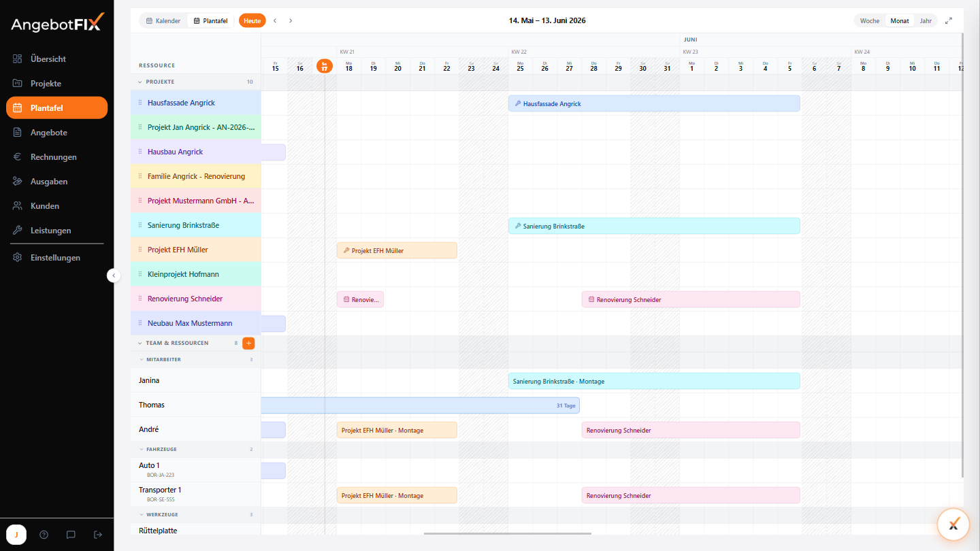Select Projekt Jan Angrick resource row

pyautogui.click(x=196, y=127)
